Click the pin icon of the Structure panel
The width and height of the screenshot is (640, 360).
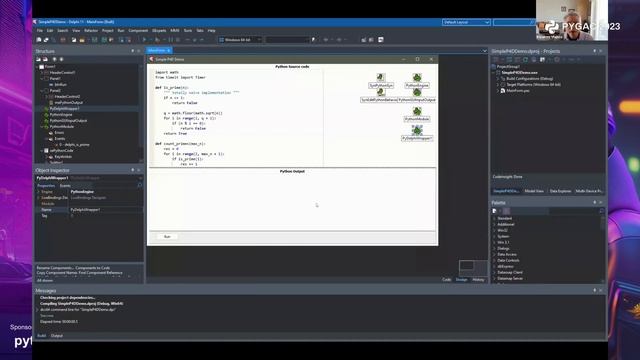click(x=132, y=51)
